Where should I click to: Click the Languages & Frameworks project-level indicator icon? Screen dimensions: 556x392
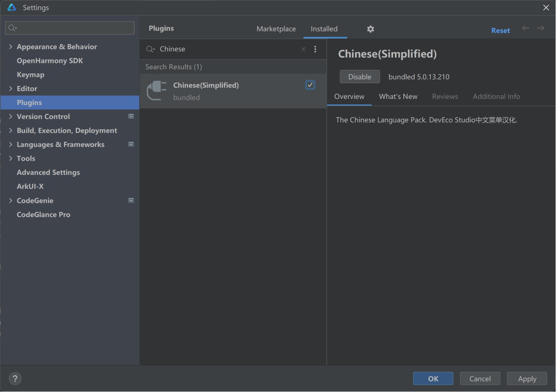click(x=131, y=144)
